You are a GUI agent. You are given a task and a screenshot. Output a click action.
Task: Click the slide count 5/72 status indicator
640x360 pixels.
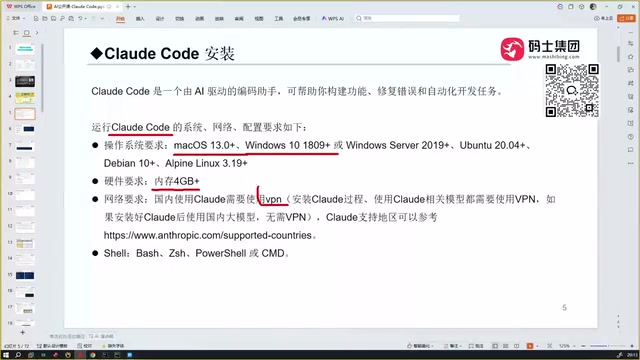pos(16,346)
